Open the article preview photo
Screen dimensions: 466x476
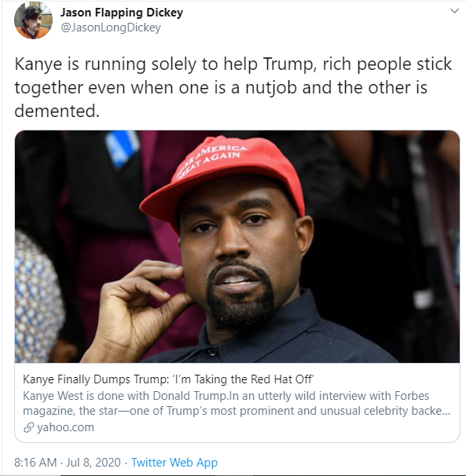[x=237, y=247]
